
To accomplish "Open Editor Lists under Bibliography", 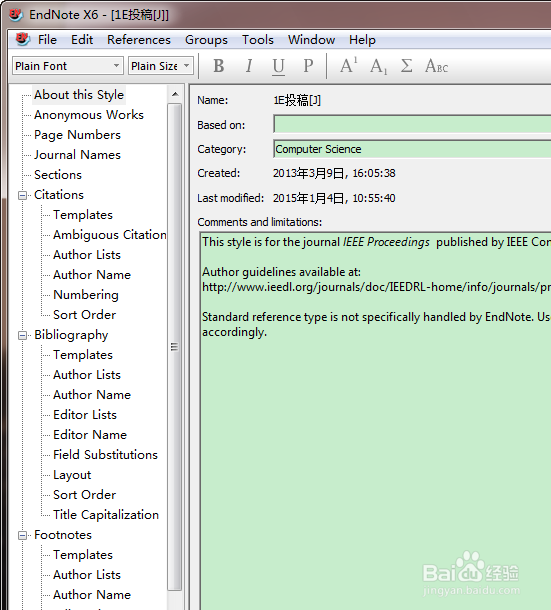I will pos(85,415).
